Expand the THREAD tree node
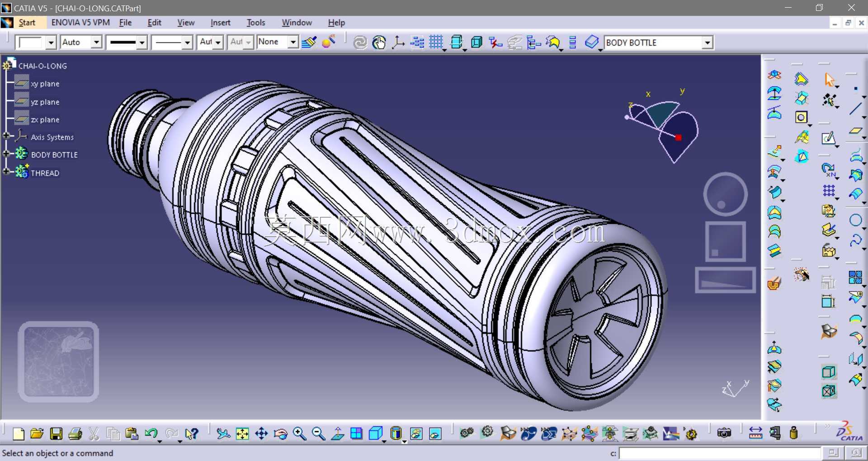This screenshot has width=868, height=461. [x=6, y=171]
